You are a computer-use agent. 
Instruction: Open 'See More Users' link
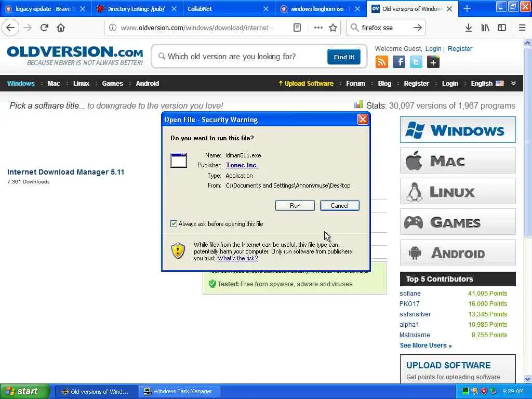(425, 345)
